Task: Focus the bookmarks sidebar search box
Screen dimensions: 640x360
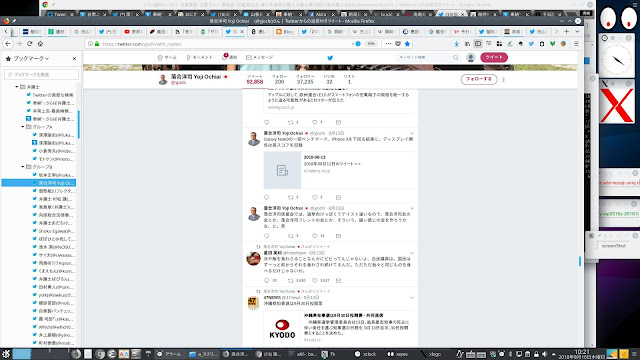Action: [x=42, y=75]
